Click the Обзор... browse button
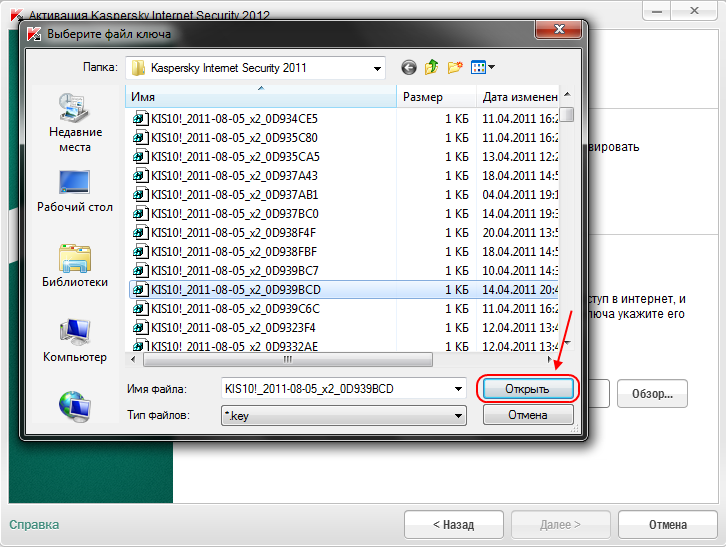 click(x=652, y=393)
